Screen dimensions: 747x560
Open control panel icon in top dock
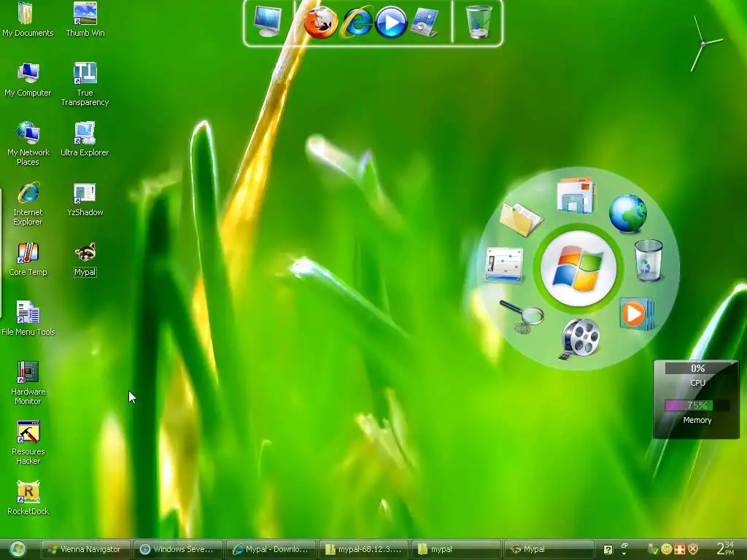coord(425,22)
